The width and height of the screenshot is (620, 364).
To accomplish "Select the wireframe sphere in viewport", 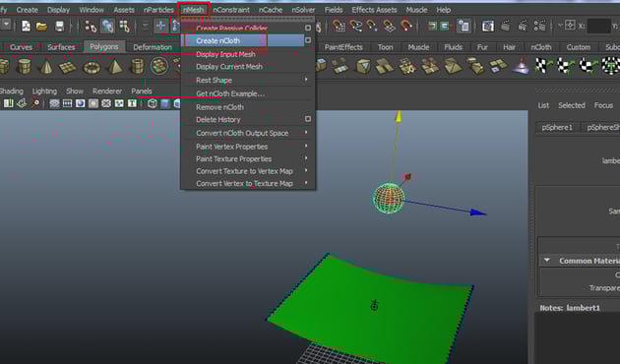I will pyautogui.click(x=389, y=199).
